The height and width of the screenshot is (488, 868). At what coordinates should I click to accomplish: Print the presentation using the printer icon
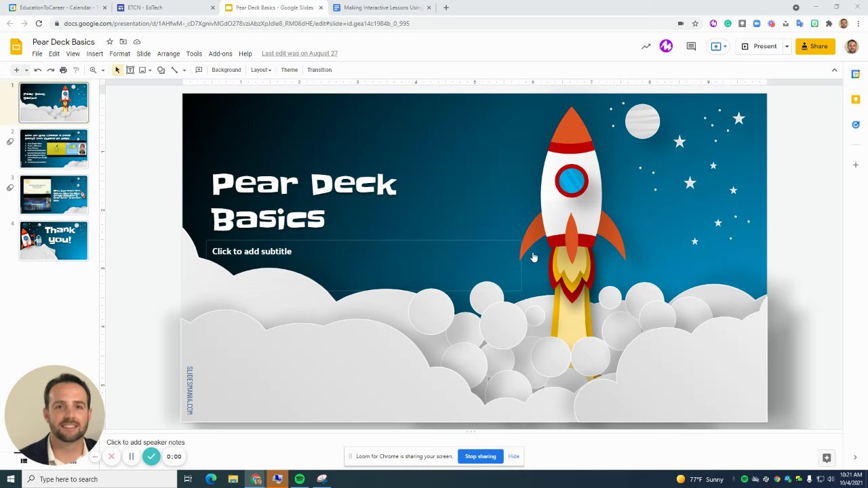coord(63,70)
